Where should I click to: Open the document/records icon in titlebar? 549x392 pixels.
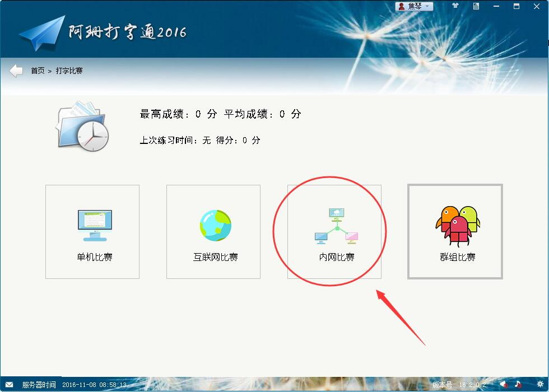(x=477, y=6)
